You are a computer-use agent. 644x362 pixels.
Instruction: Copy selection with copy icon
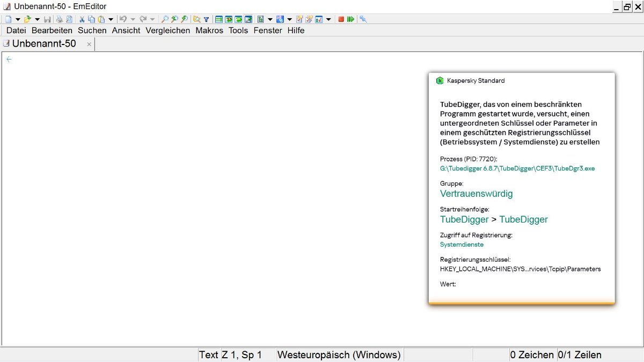[92, 19]
